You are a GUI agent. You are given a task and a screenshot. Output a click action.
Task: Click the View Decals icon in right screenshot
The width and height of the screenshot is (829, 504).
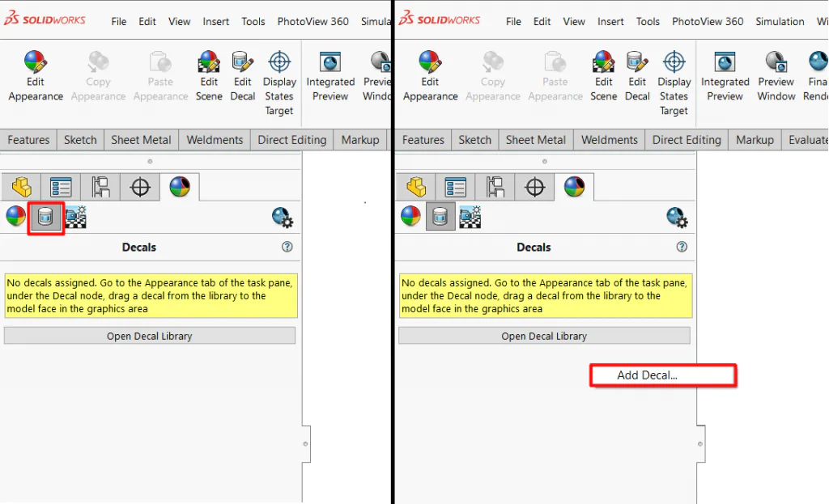click(440, 217)
